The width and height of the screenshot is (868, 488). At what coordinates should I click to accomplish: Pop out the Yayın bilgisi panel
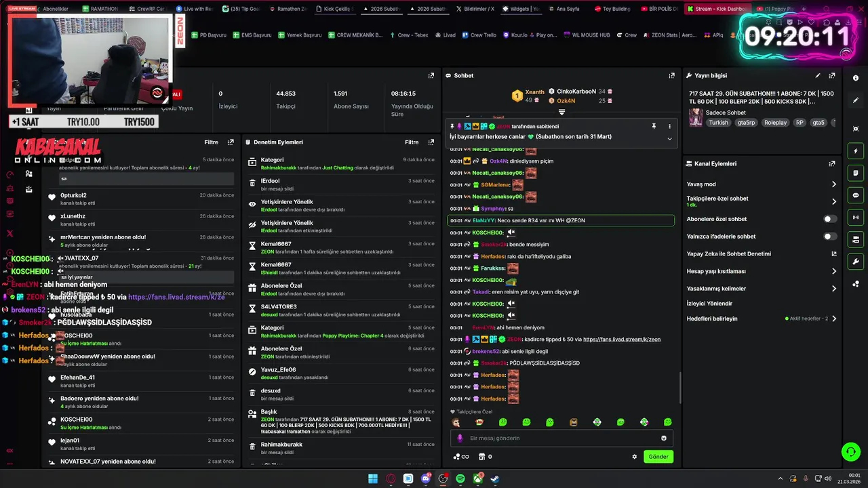coord(832,76)
